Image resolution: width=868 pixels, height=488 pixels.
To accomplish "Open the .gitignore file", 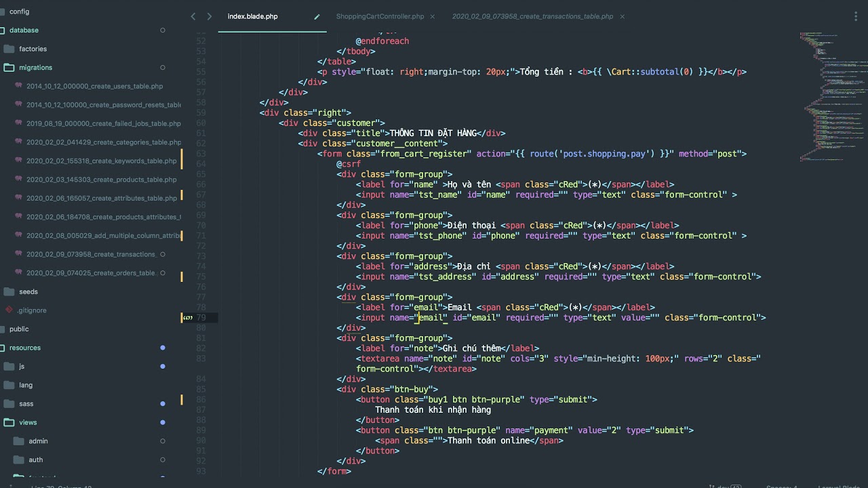I will 31,310.
